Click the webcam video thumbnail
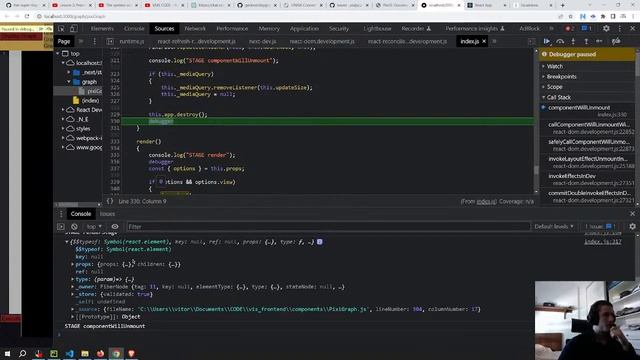The image size is (640, 360). click(587, 320)
